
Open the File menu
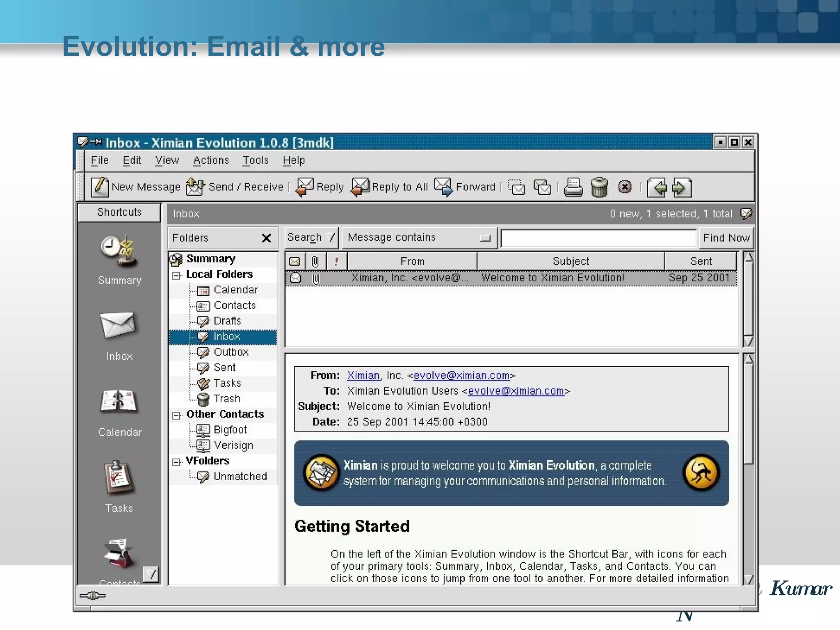point(100,160)
